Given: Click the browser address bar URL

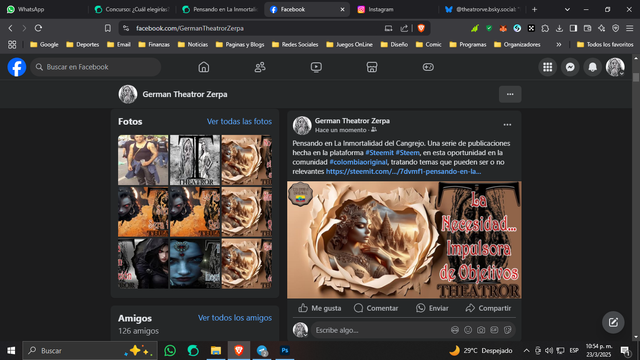Looking at the screenshot, I should pos(190,28).
